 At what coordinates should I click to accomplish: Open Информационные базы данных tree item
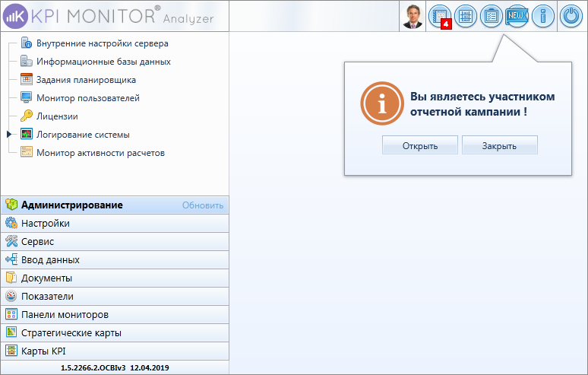coord(103,62)
